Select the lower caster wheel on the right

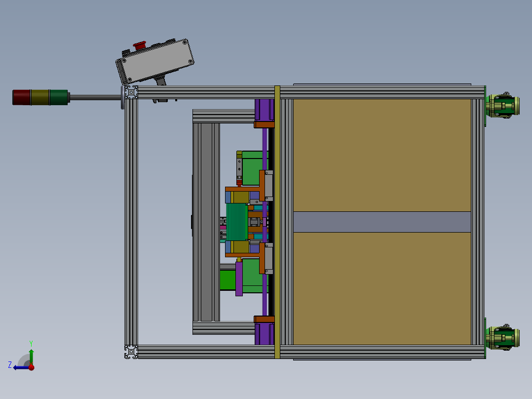pos(502,338)
